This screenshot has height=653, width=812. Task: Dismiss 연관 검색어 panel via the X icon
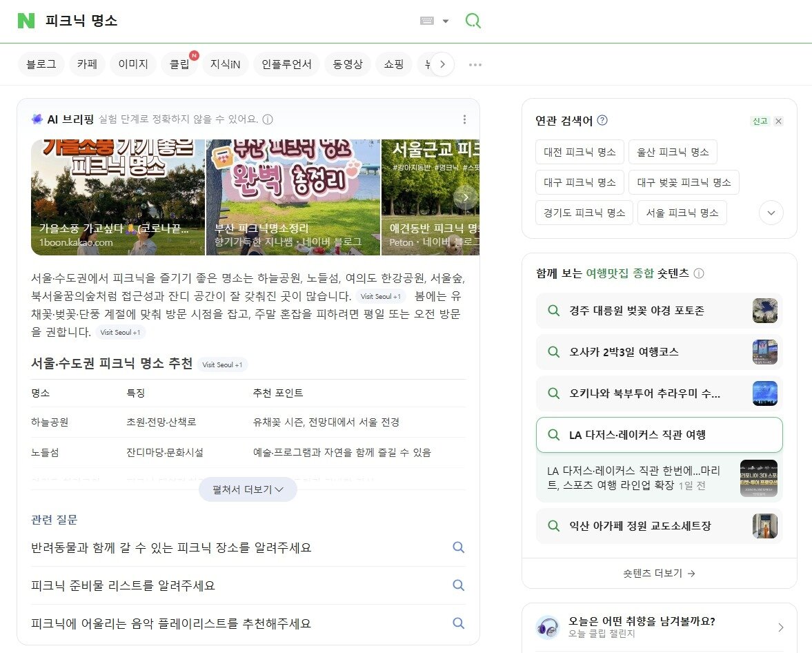(x=778, y=121)
